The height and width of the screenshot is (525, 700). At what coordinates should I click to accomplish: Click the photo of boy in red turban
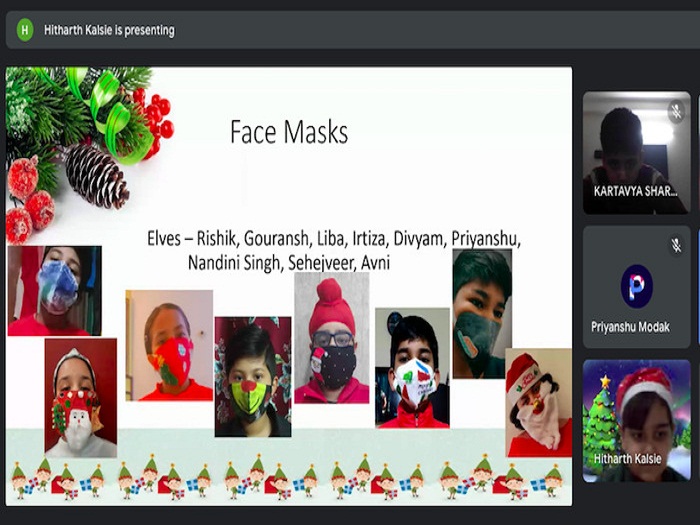tap(332, 338)
